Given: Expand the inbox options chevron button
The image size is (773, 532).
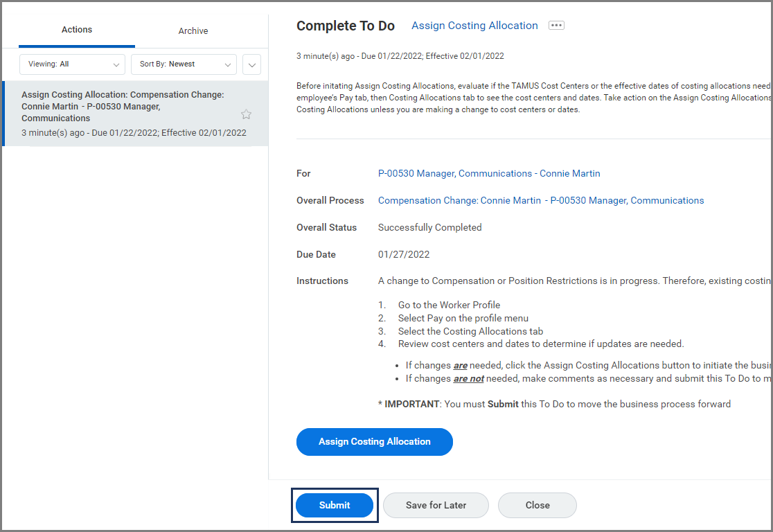Looking at the screenshot, I should pyautogui.click(x=251, y=64).
